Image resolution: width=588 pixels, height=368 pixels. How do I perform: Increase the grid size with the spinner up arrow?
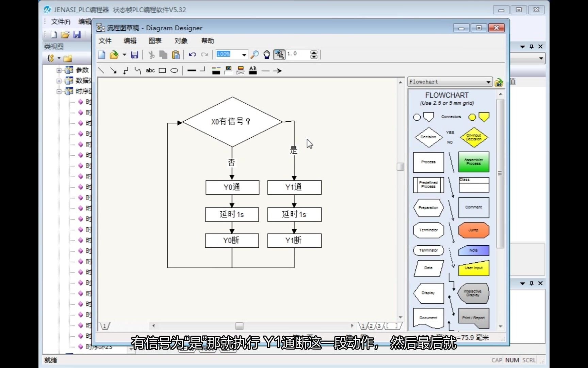[314, 52]
